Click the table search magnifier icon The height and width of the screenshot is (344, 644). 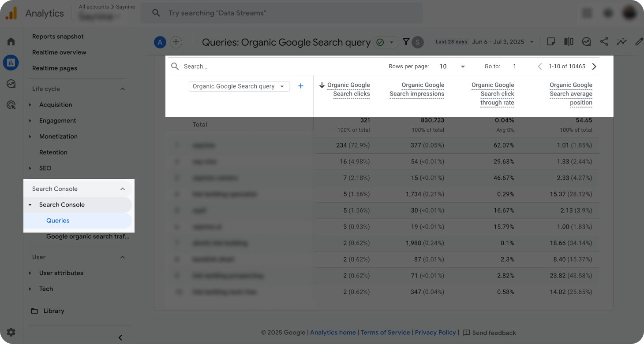point(175,67)
